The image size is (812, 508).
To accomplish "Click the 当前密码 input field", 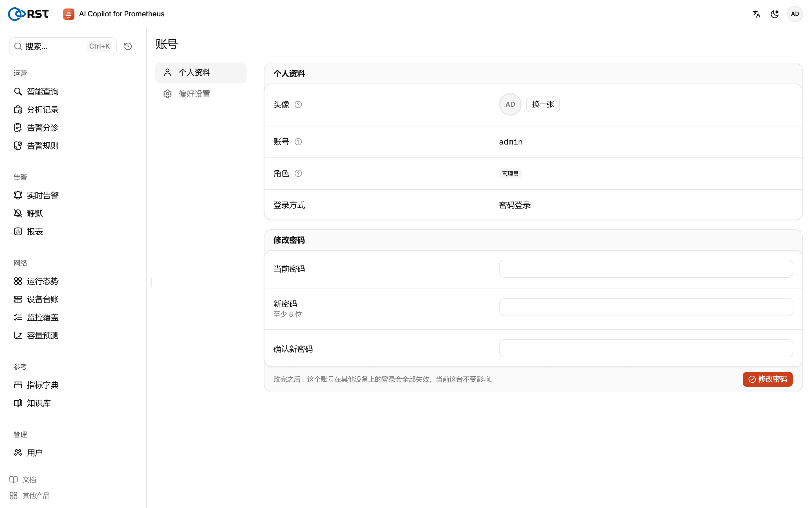I will 646,269.
